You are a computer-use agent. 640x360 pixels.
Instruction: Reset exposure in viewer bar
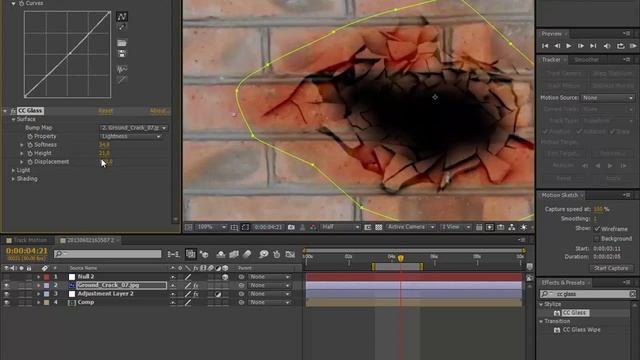(x=523, y=227)
